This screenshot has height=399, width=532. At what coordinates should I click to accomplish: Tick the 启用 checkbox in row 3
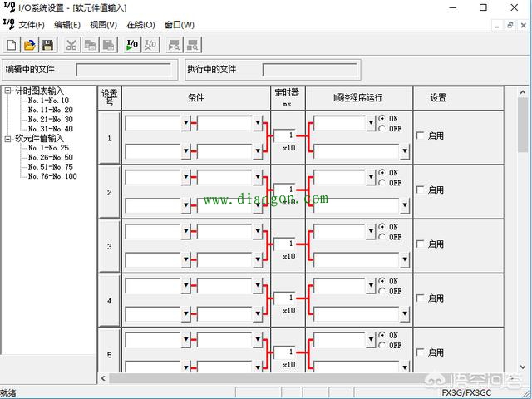(420, 244)
